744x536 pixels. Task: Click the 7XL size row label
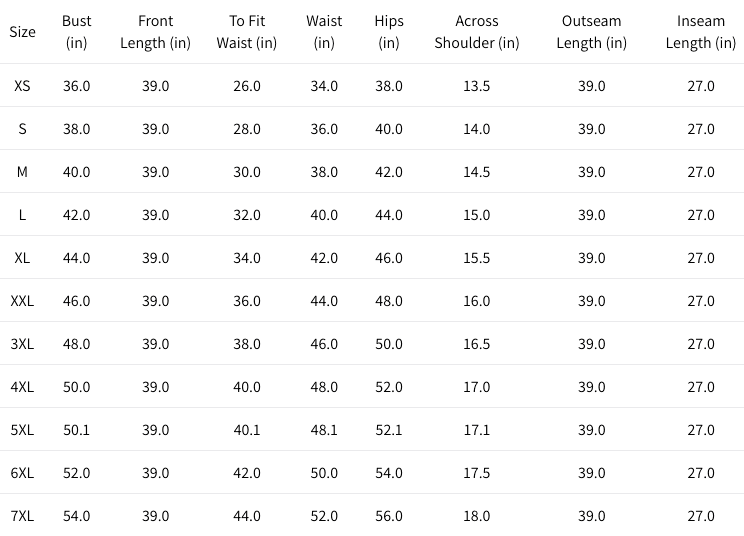point(22,516)
